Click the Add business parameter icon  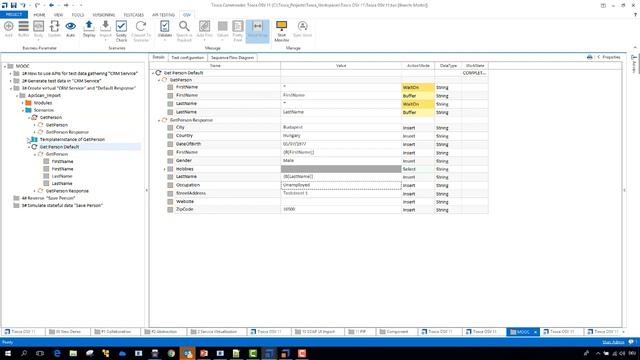click(9, 27)
